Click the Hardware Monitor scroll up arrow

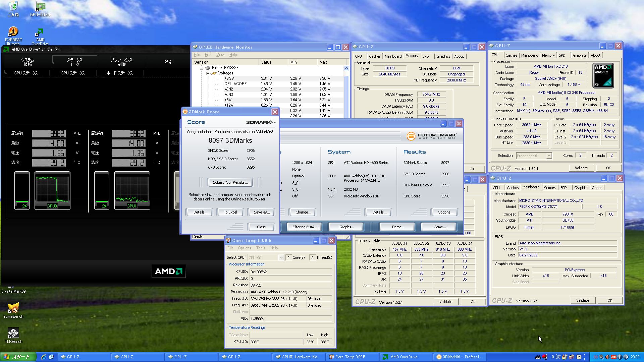pos(346,68)
